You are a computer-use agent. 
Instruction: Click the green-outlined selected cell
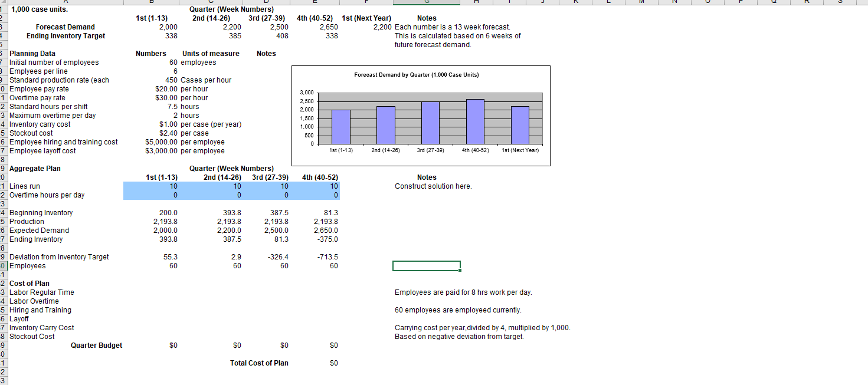[x=426, y=265]
